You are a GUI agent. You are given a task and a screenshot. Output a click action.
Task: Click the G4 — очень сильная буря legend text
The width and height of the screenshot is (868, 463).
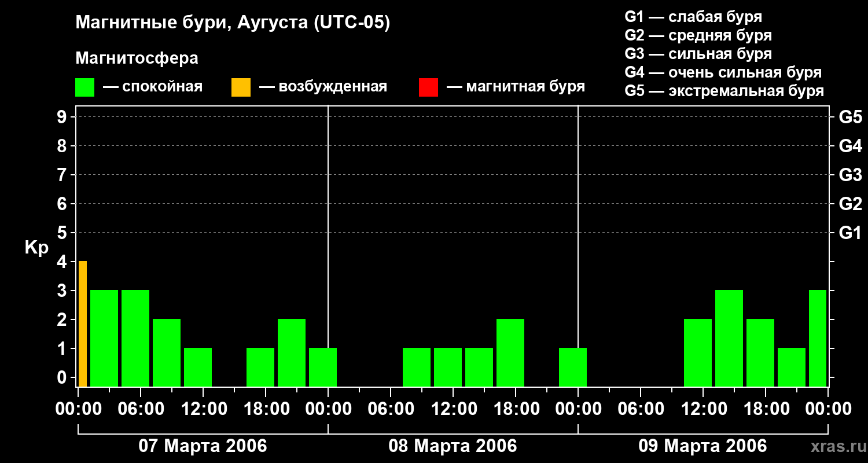click(723, 72)
